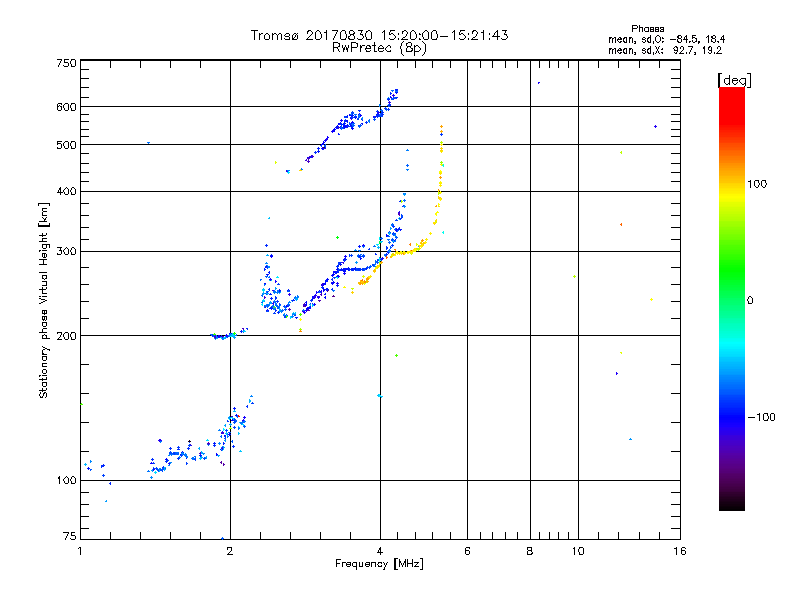Screen dimensions: 800x600
Task: Click the x-axis label '6'
Action: tap(467, 551)
